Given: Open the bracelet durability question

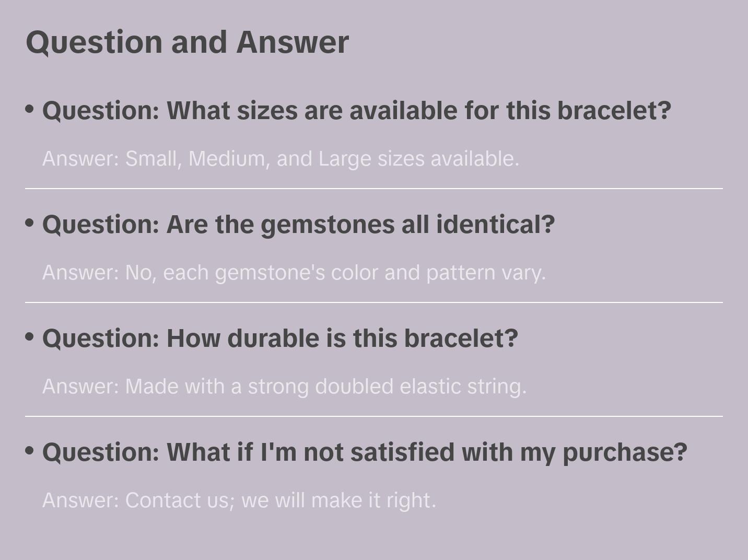Looking at the screenshot, I should click(x=280, y=339).
